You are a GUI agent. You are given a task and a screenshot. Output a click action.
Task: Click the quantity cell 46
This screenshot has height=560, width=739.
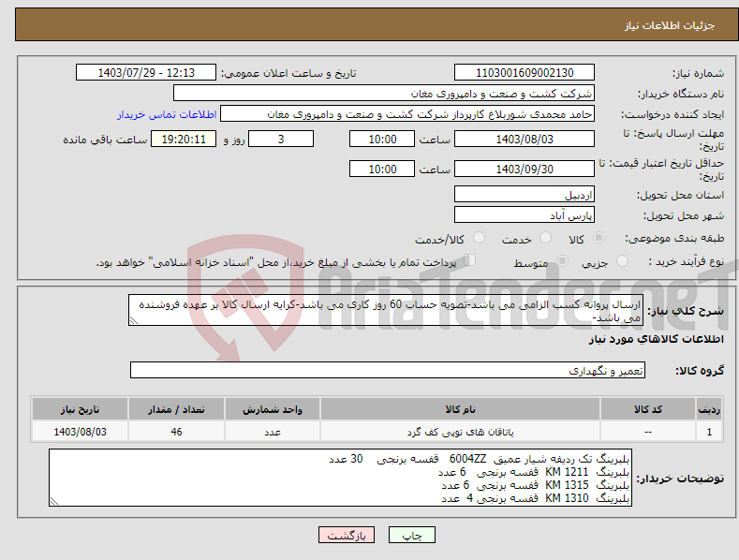176,432
